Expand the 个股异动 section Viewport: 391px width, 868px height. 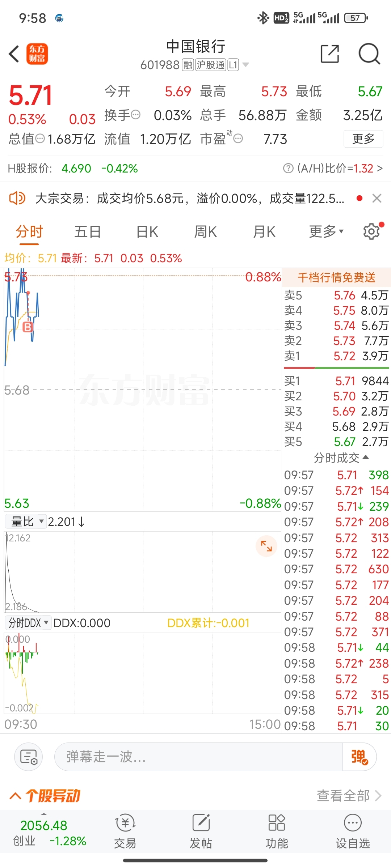point(45,796)
